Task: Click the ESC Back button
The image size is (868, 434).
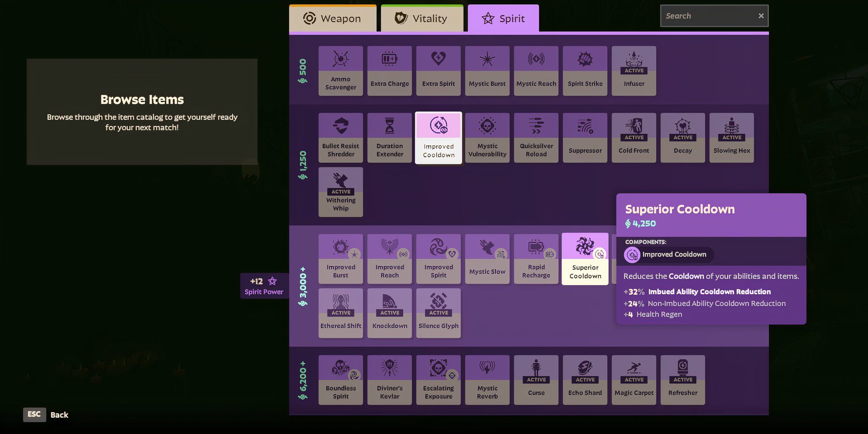Action: pos(46,415)
